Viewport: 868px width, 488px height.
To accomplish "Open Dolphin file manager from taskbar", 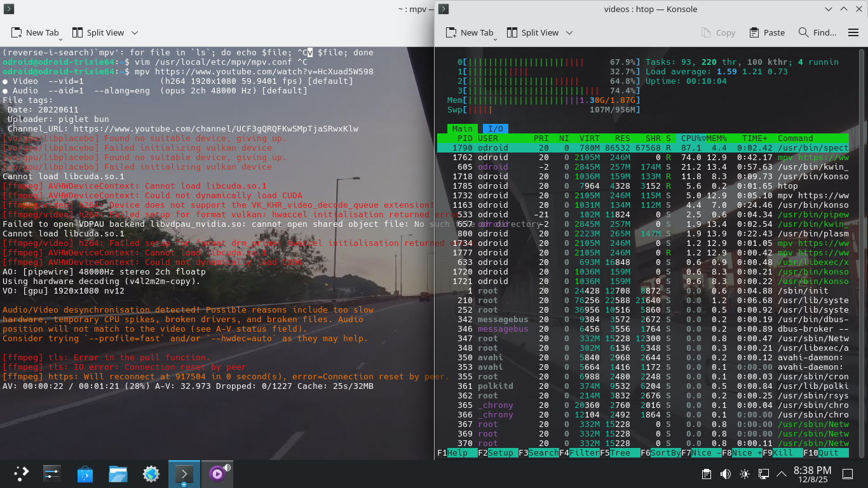I will pyautogui.click(x=118, y=473).
